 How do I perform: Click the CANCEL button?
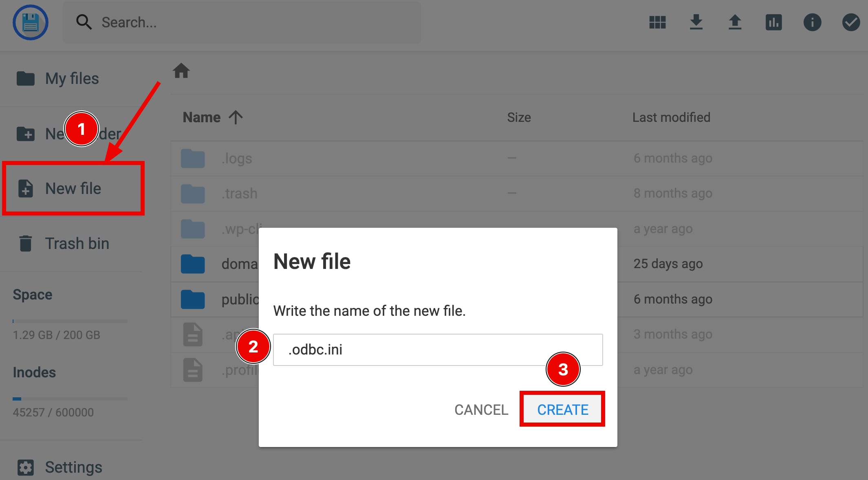coord(481,410)
